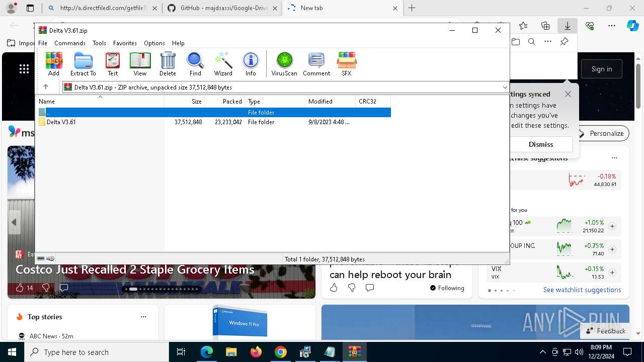This screenshot has height=362, width=644.
Task: Open Edge downloads icon
Action: (x=567, y=26)
